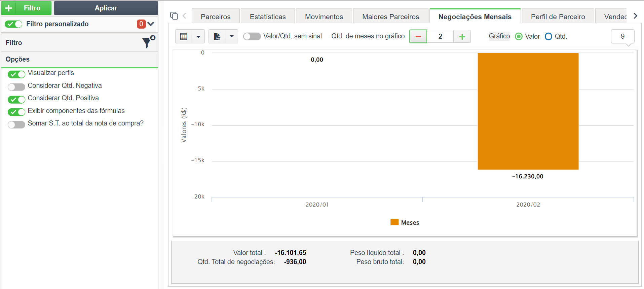Click the Meses legend label
644x289 pixels.
(x=410, y=223)
